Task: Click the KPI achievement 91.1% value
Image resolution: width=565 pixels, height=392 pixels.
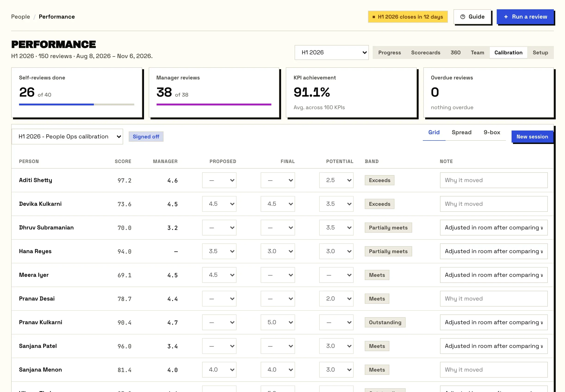Action: [x=312, y=92]
